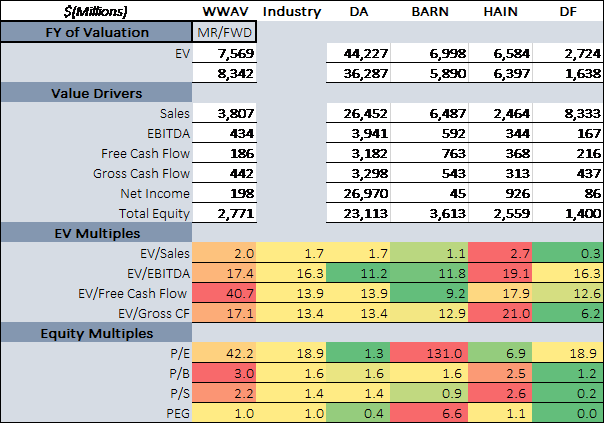Select the EV/Gross CF row label

pyautogui.click(x=154, y=313)
